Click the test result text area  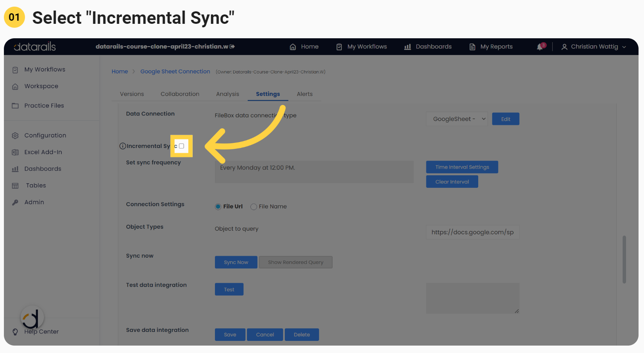(473, 298)
